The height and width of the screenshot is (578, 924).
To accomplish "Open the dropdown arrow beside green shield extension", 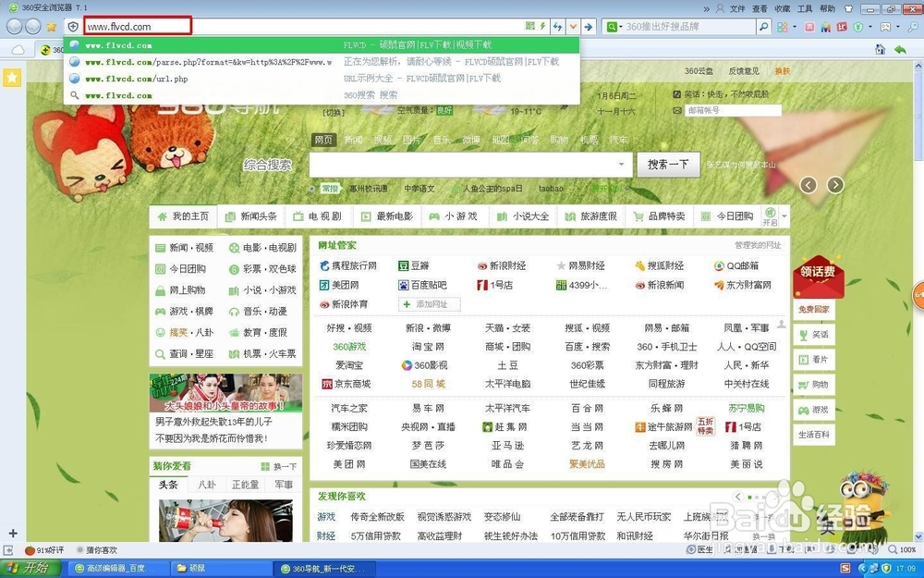I will (x=869, y=27).
